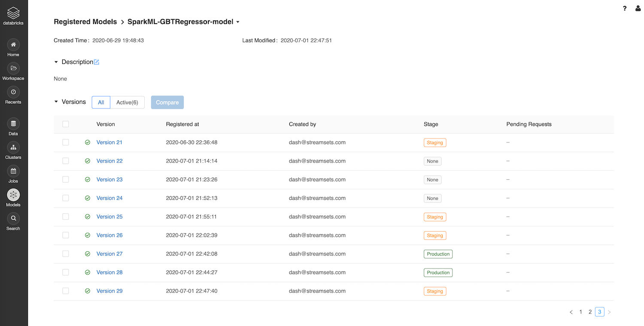Click the Compare button
The image size is (644, 326).
(167, 103)
